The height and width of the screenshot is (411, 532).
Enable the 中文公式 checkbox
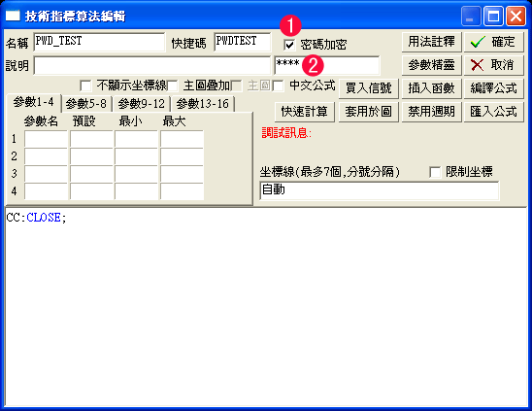coord(279,86)
